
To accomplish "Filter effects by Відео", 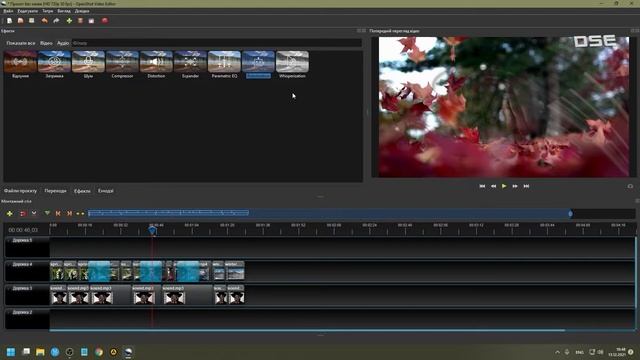I will [x=46, y=43].
